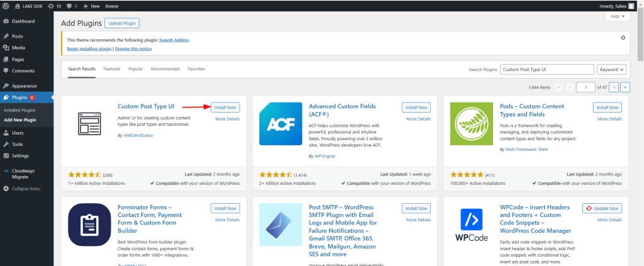Switch to the Featured tab
Screen dimensions: 644x266
pyautogui.click(x=112, y=69)
